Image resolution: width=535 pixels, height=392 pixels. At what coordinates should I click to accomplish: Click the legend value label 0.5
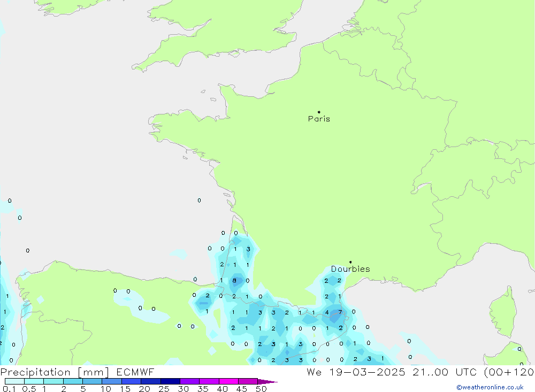(x=29, y=389)
